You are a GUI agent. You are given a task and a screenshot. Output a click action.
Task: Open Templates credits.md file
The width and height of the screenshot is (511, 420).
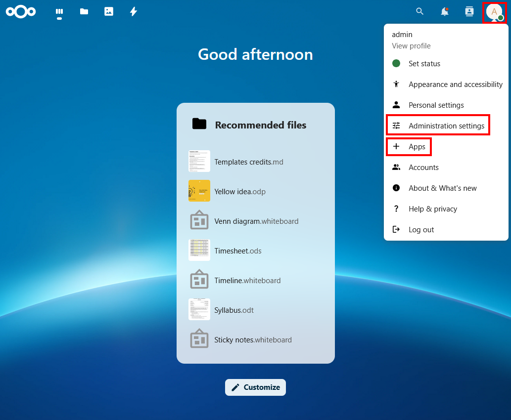(x=248, y=162)
